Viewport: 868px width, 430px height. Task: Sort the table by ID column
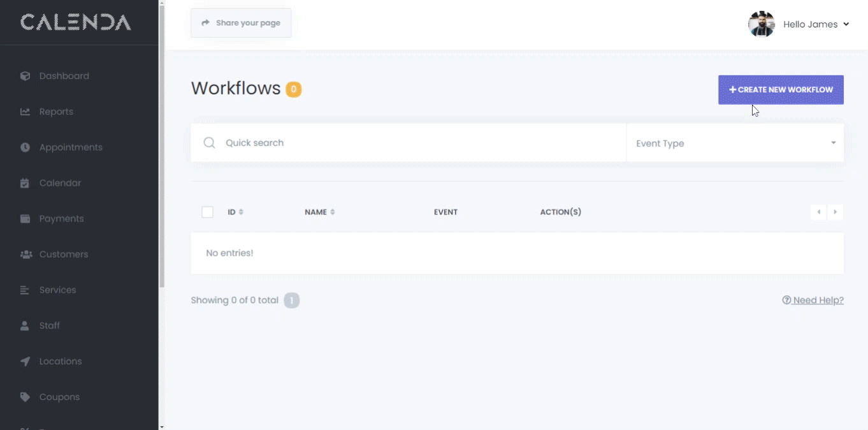[x=235, y=212]
